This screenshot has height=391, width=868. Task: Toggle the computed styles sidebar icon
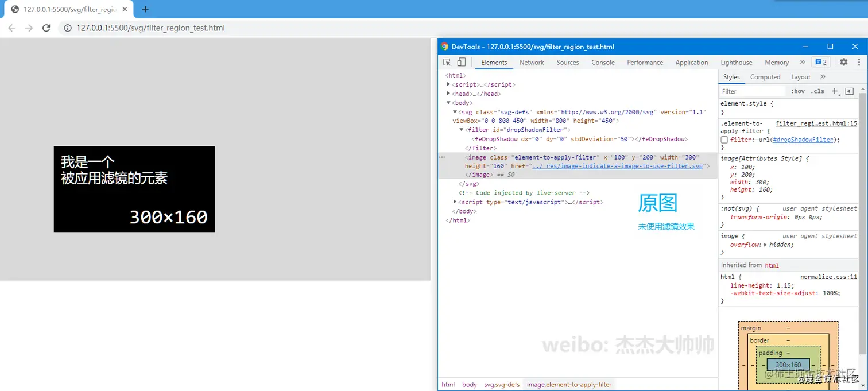pos(850,91)
